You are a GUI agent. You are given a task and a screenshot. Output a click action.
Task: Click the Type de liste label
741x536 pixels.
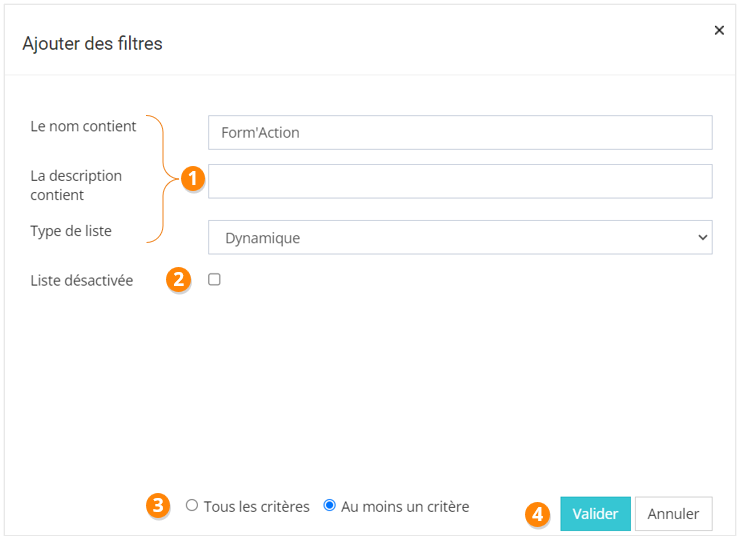pos(71,231)
